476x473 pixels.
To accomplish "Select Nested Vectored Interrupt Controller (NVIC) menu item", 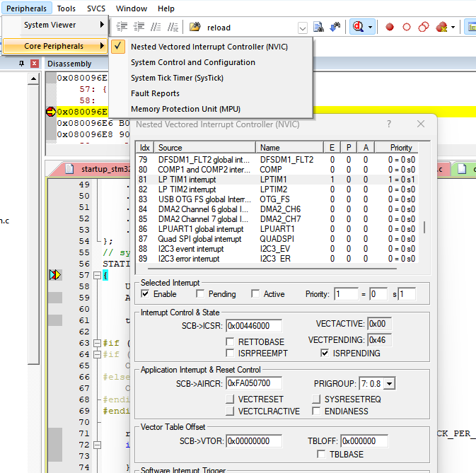I will pos(211,47).
